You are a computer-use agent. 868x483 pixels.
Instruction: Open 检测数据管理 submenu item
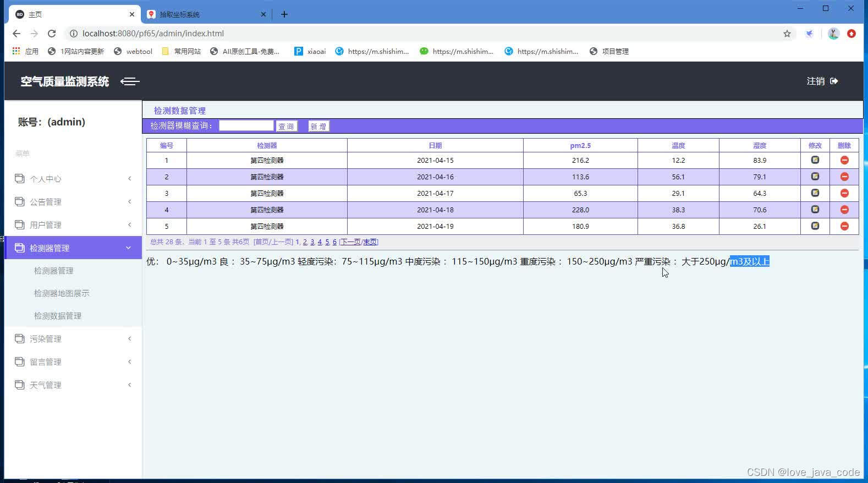pos(58,316)
